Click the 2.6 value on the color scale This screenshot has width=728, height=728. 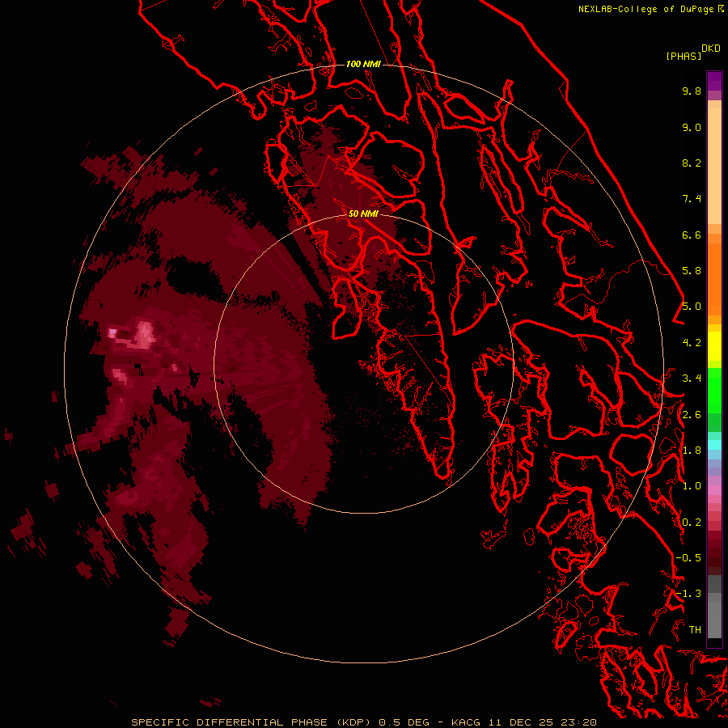tap(692, 415)
